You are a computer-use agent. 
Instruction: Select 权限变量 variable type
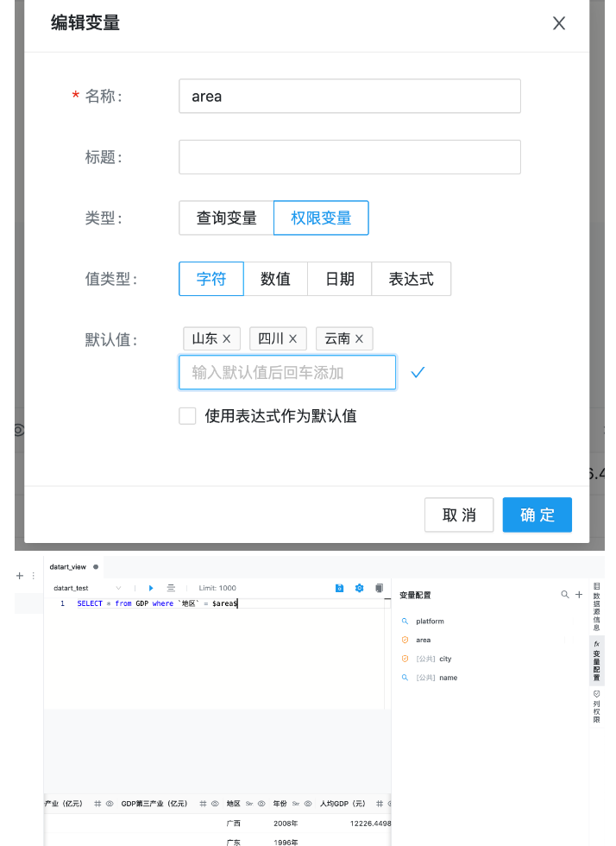point(321,218)
